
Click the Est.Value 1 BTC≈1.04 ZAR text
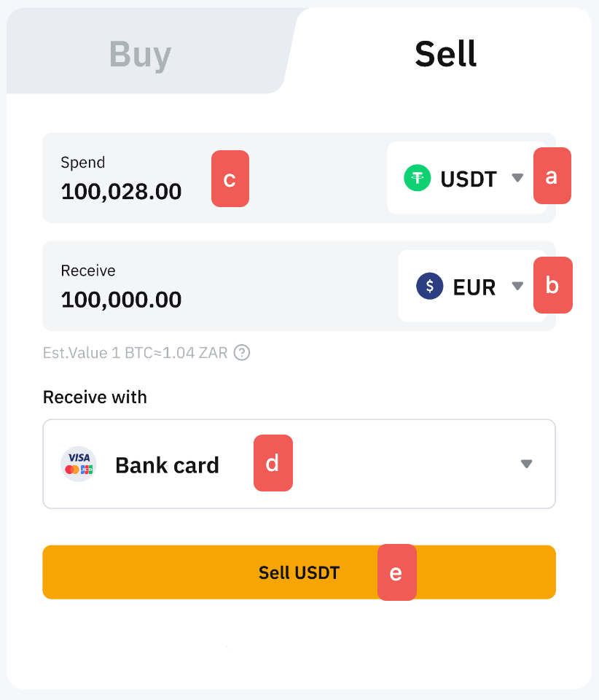[136, 353]
